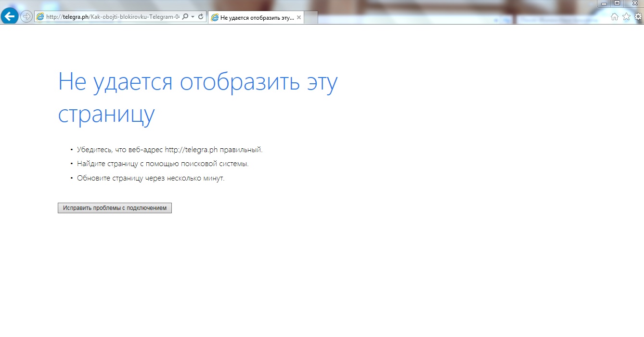Select the "Не удается отобразить эту..." tab
644x337 pixels.
(x=256, y=17)
